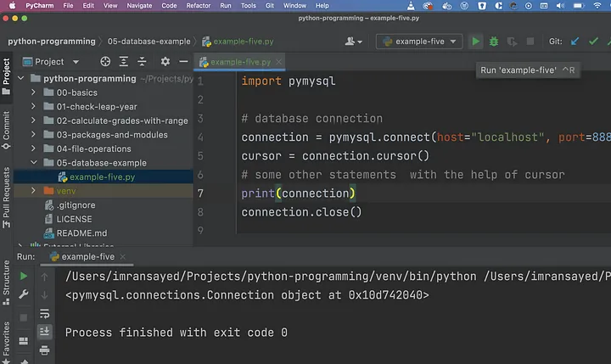Place cursor on line 7 print statement

coord(298,193)
